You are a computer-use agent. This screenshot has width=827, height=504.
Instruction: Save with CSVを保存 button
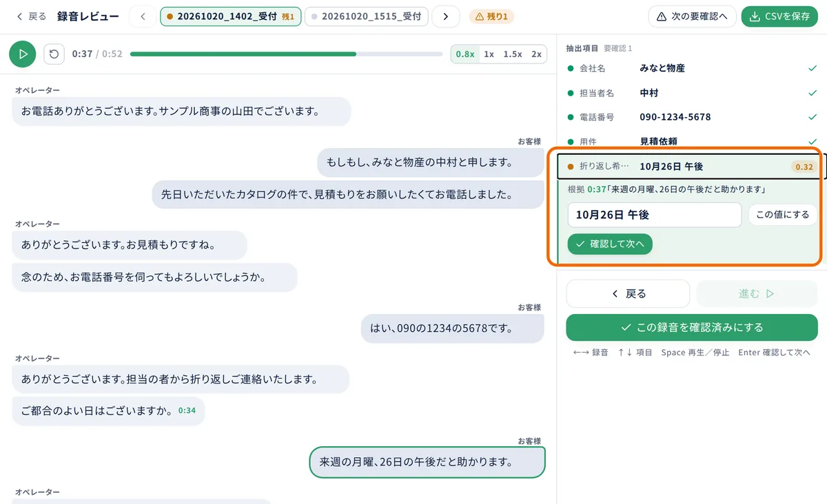click(x=779, y=17)
